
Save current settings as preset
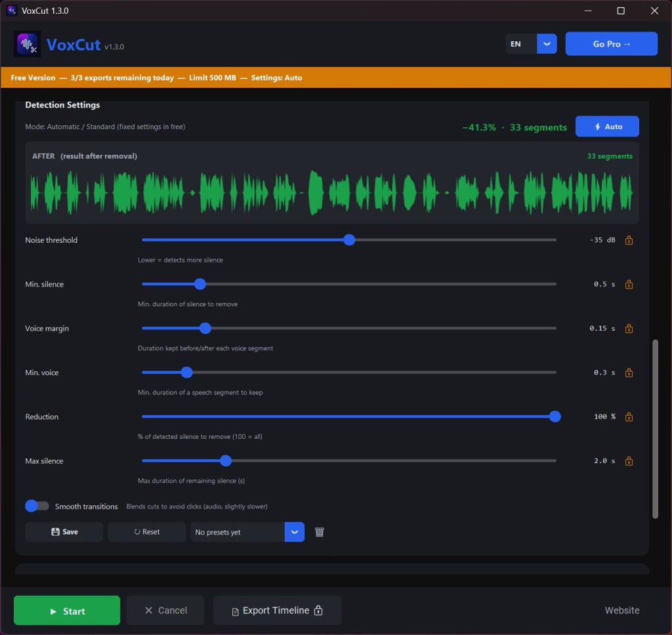pyautogui.click(x=64, y=532)
